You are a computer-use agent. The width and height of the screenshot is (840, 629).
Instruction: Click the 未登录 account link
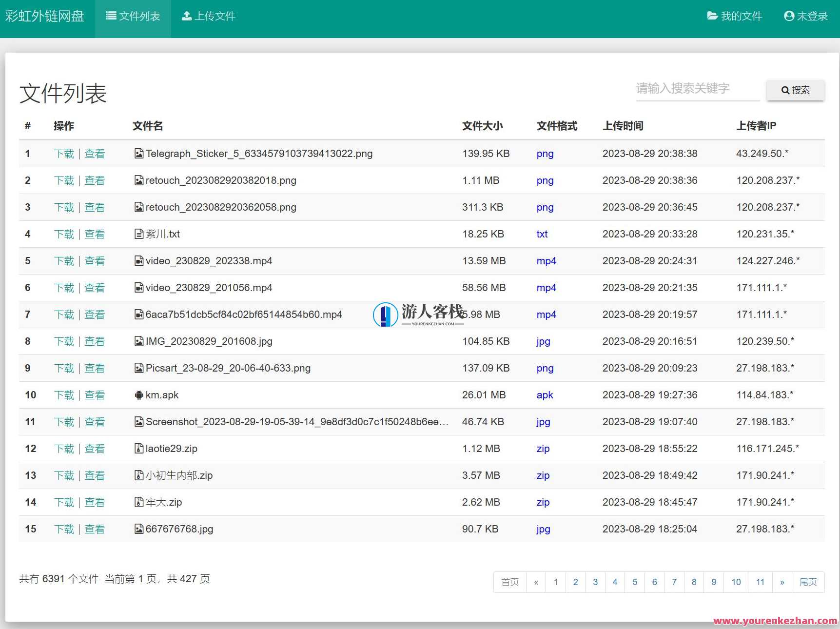tap(806, 17)
